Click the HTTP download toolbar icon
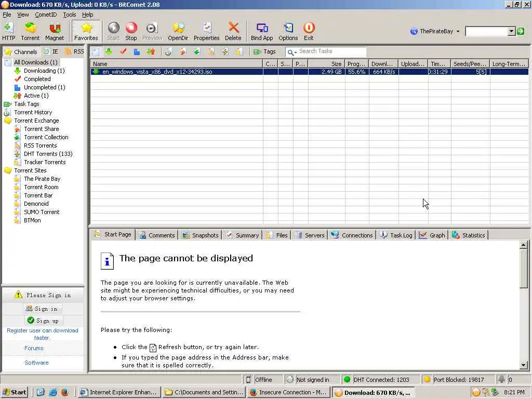Screen dimensions: 532x399 (x=8, y=31)
